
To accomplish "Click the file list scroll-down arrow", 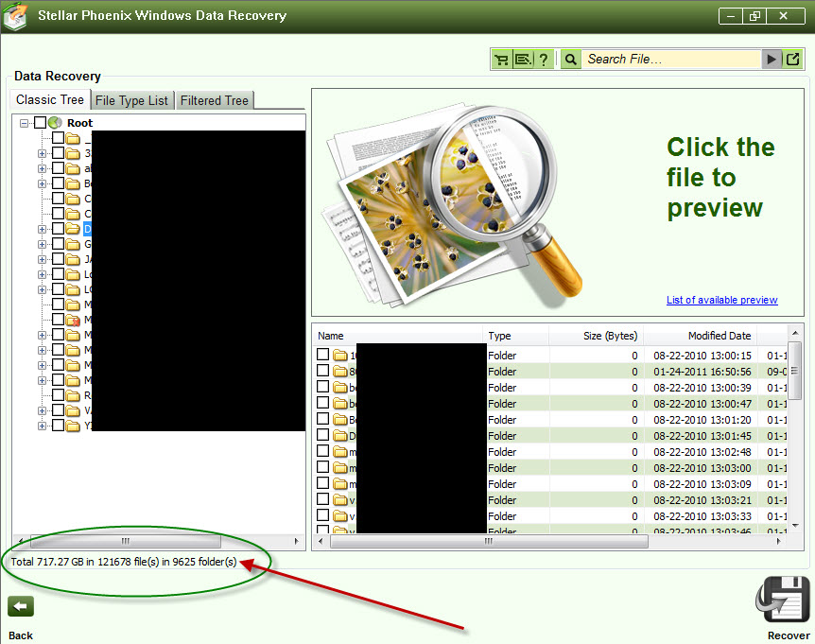I will tap(794, 526).
